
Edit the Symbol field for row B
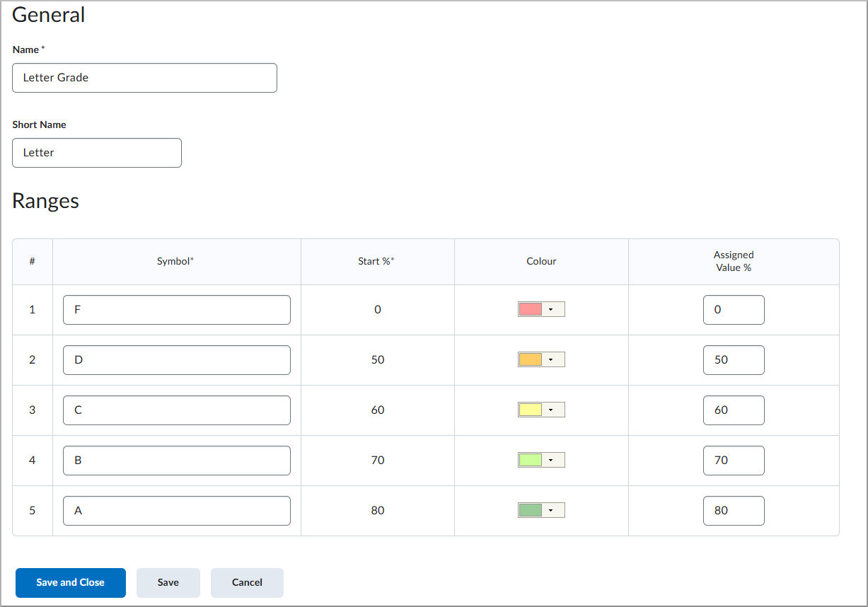tap(177, 461)
